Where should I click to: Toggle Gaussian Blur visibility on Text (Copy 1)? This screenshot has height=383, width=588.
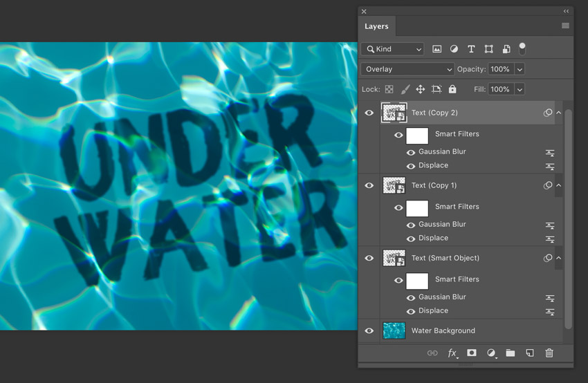pos(411,225)
